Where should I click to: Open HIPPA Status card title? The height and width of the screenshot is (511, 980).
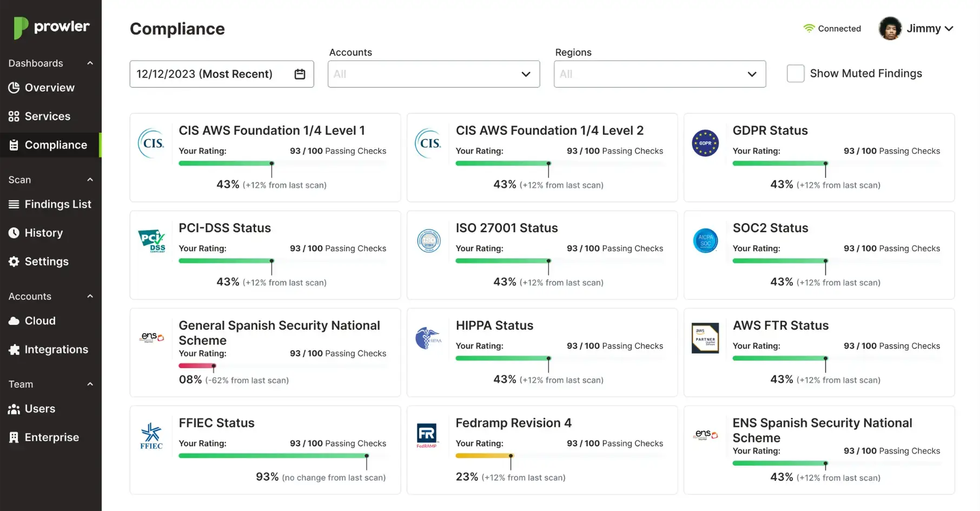pyautogui.click(x=494, y=325)
